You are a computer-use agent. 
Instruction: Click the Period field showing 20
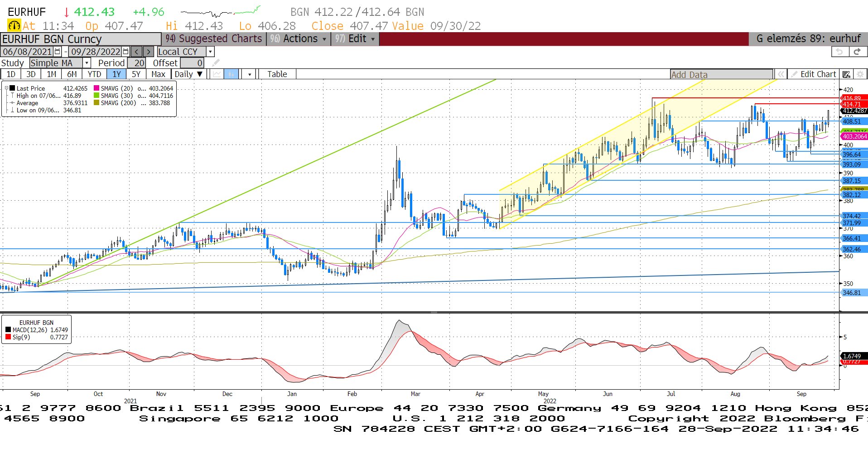(x=136, y=63)
